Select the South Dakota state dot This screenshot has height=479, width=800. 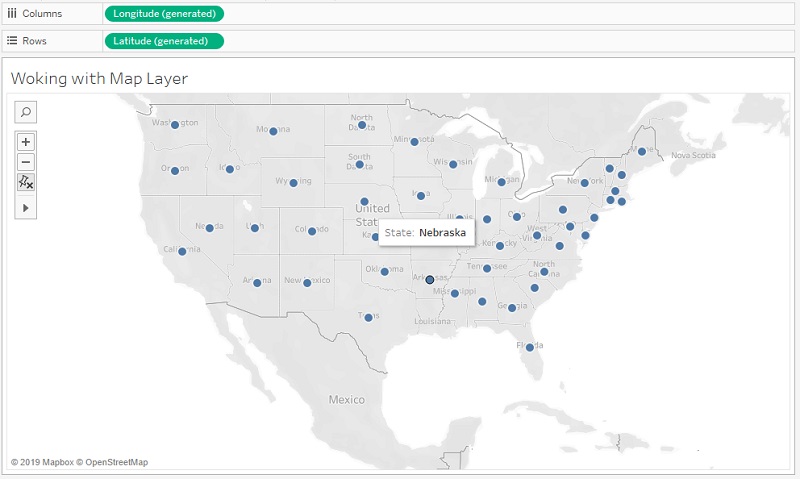point(359,165)
